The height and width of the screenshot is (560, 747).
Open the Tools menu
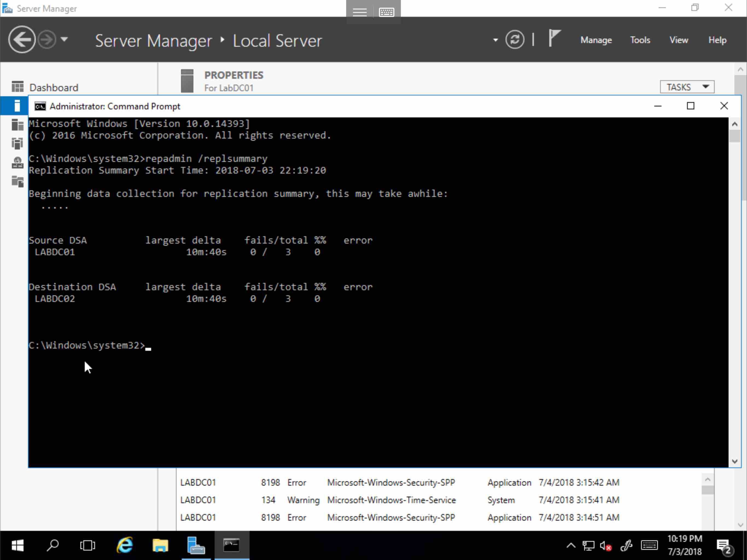pyautogui.click(x=640, y=40)
